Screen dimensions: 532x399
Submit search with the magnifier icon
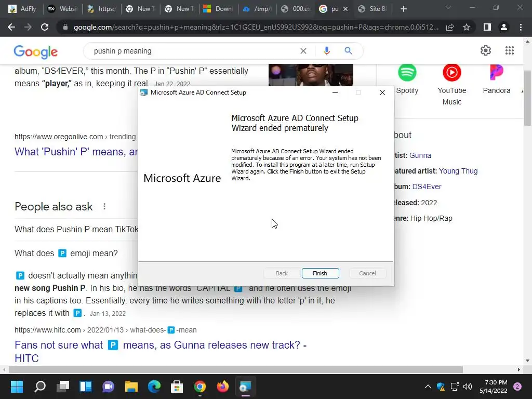tap(348, 51)
